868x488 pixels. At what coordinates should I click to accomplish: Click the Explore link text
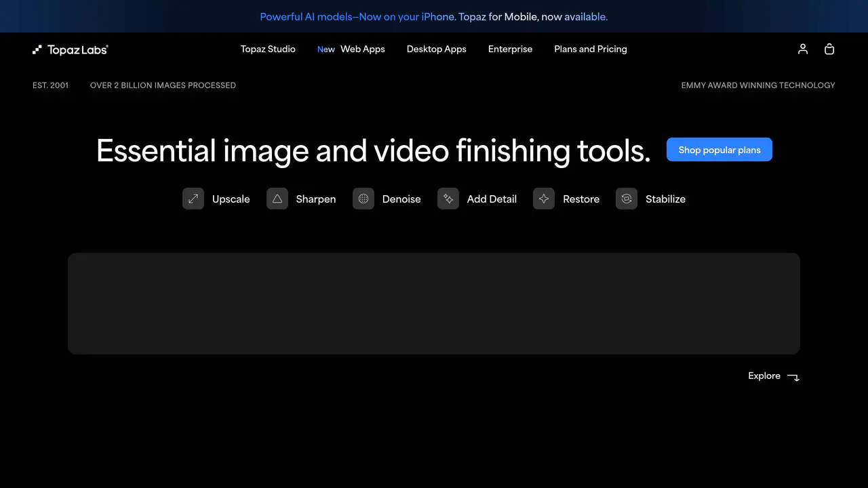pyautogui.click(x=764, y=375)
